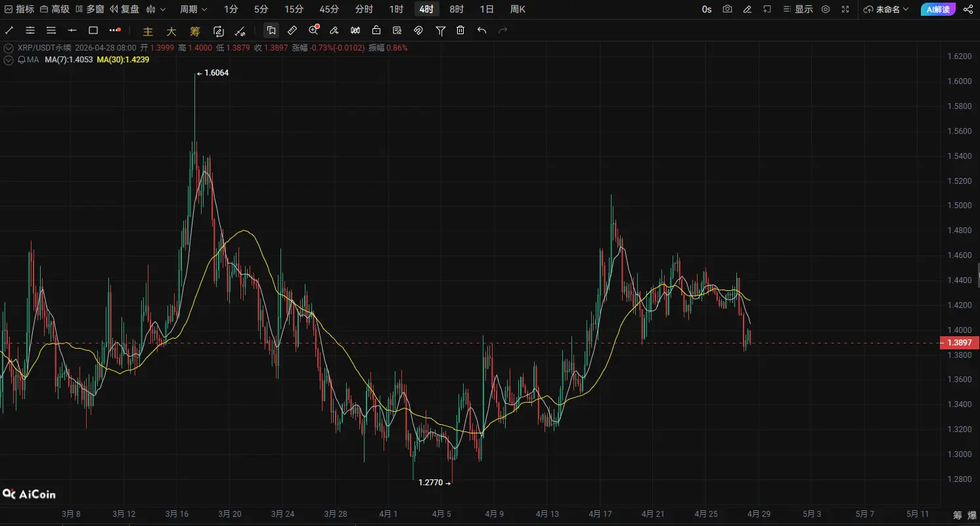Toggle 爆 liquidation panel at bottom right
The image size is (980, 526).
click(971, 514)
